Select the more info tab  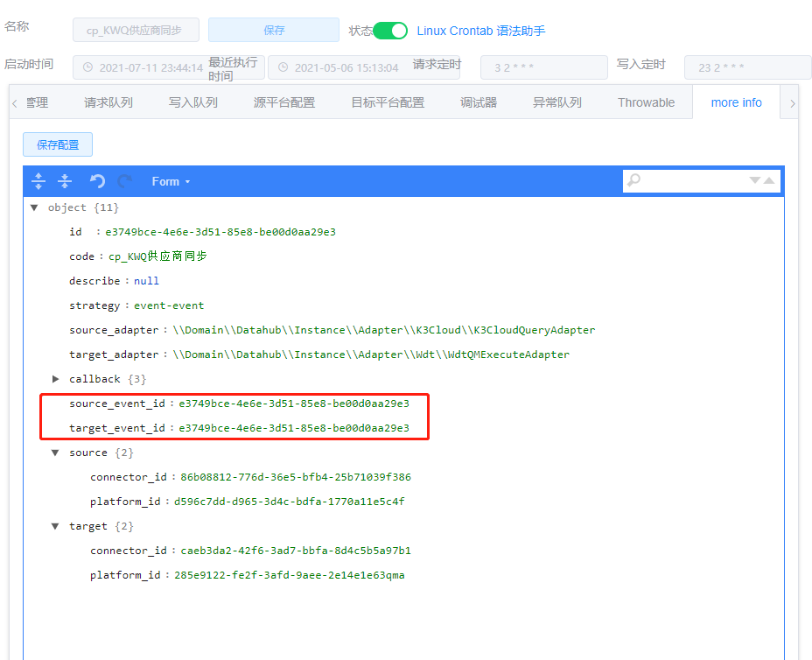(x=737, y=102)
